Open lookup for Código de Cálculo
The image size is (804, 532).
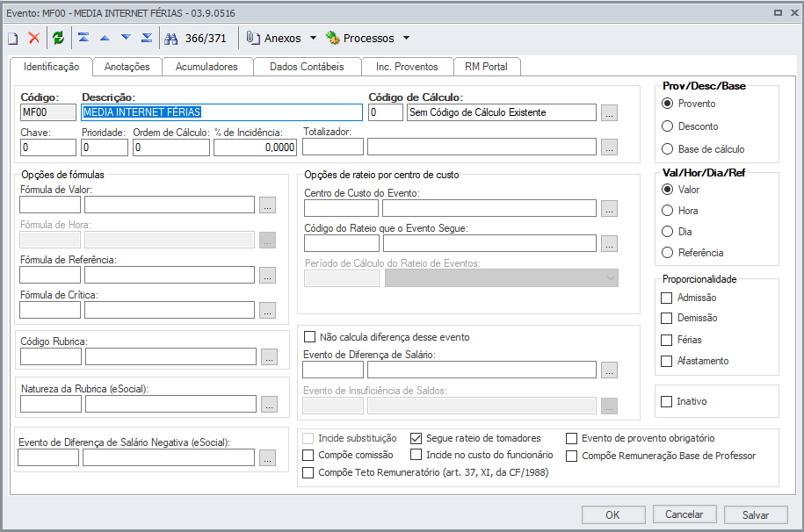[609, 112]
